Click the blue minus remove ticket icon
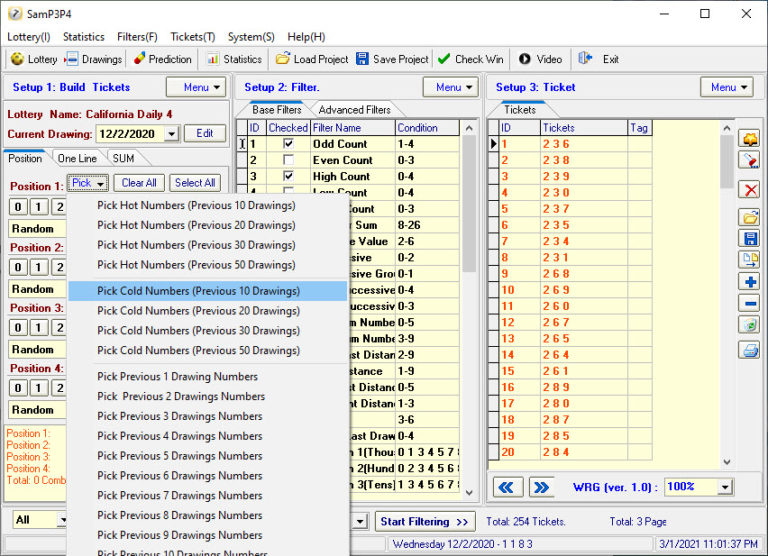Screen dimensions: 768x556 [749, 304]
